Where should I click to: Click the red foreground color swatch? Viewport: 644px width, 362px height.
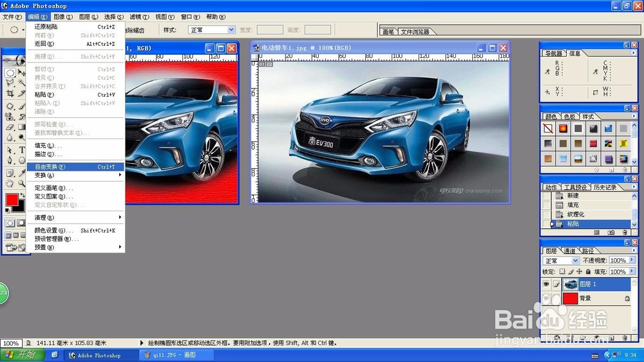pyautogui.click(x=12, y=200)
